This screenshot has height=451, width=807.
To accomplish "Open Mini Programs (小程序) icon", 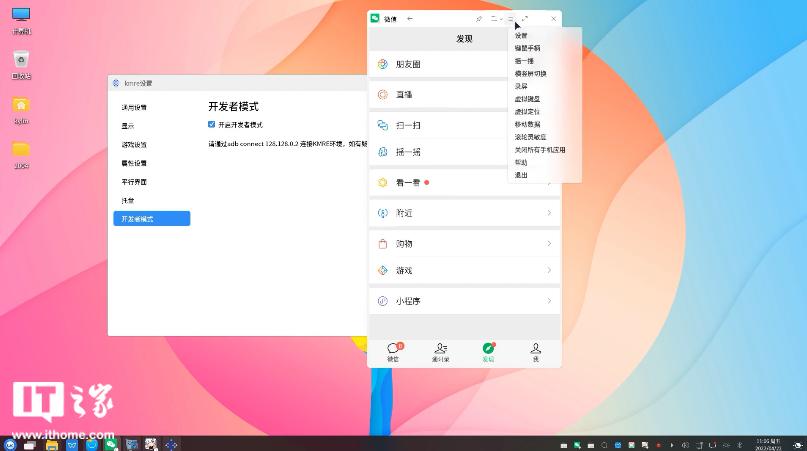I will 382,301.
